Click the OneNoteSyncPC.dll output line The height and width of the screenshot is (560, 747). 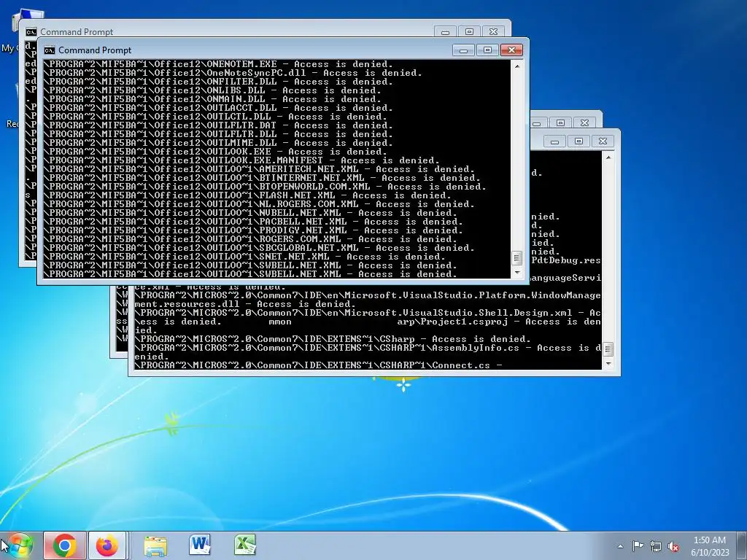point(233,73)
